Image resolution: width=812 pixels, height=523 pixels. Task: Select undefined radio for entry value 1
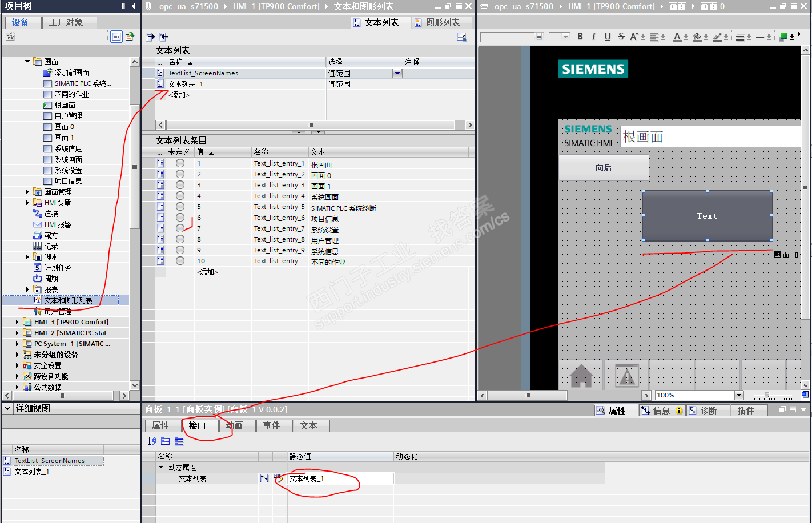[180, 163]
